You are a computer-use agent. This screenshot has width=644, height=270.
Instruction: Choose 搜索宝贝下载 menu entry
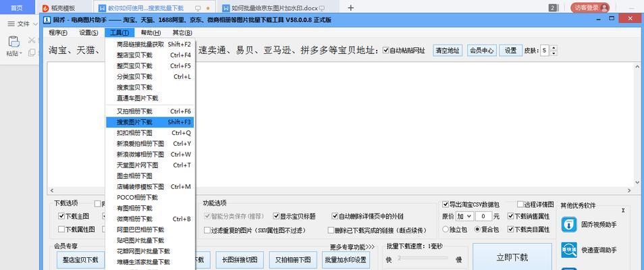(151, 87)
